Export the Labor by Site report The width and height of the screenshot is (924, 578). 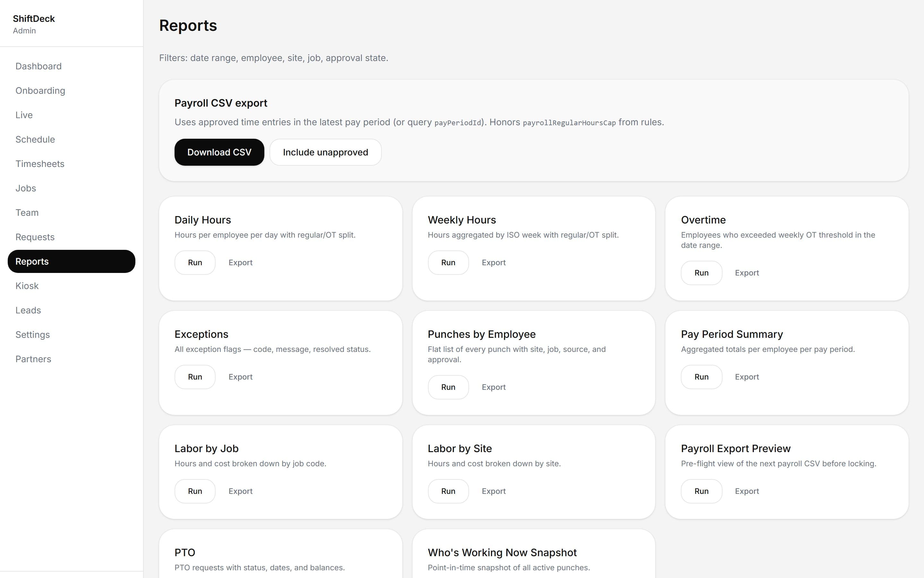pyautogui.click(x=494, y=491)
